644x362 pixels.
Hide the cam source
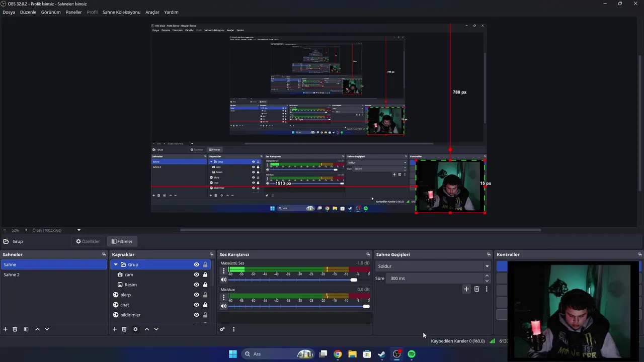click(x=197, y=275)
